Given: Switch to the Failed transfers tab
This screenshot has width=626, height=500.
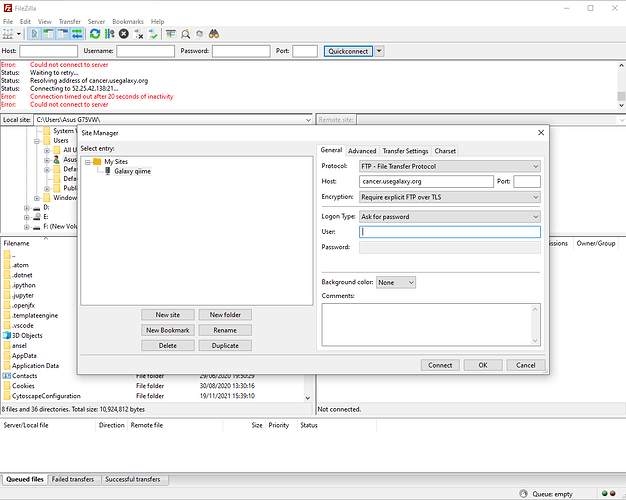Looking at the screenshot, I should pos(74,480).
